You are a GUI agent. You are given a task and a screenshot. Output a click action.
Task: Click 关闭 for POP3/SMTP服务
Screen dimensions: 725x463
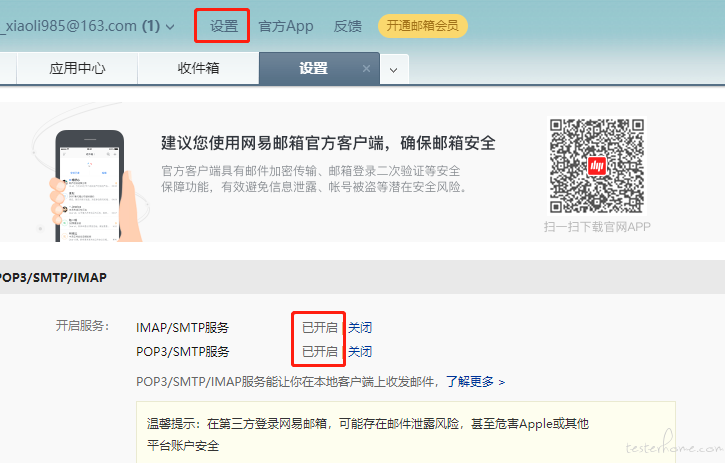point(360,352)
